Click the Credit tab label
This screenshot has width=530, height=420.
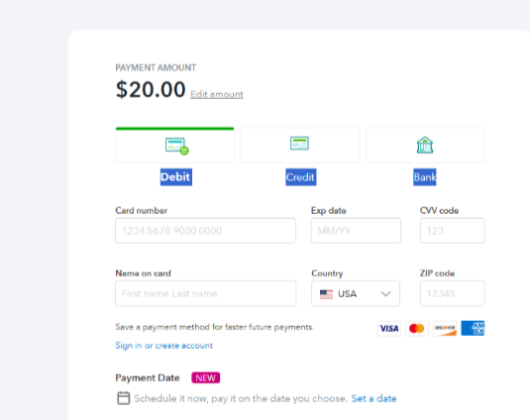[x=301, y=177]
